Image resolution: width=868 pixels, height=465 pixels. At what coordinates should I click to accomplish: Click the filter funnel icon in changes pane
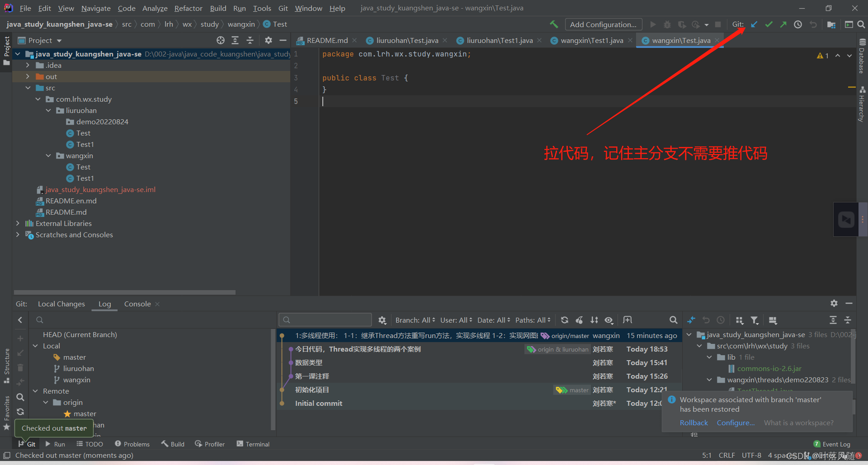[x=755, y=320]
